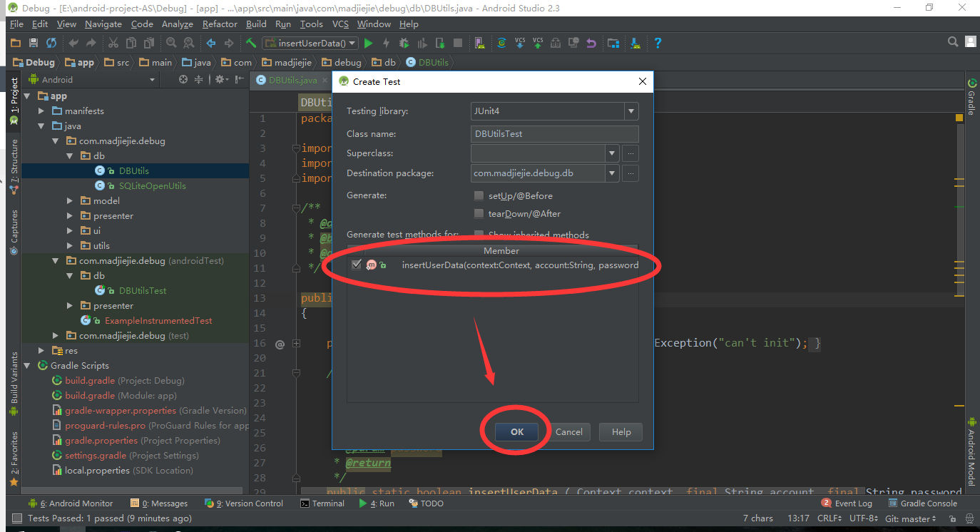This screenshot has height=532, width=980.
Task: Click the Search Everywhere magnifier at top right
Action: click(953, 42)
